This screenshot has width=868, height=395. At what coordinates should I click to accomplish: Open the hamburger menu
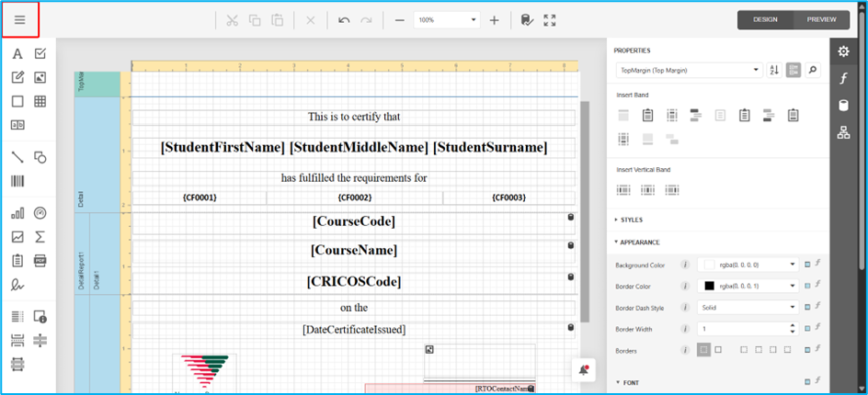point(19,19)
